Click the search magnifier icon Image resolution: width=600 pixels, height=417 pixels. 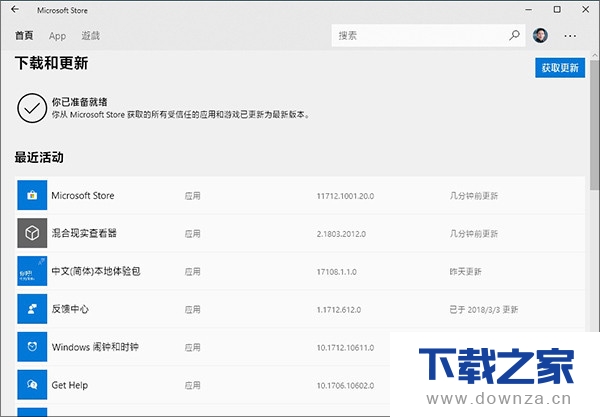514,35
